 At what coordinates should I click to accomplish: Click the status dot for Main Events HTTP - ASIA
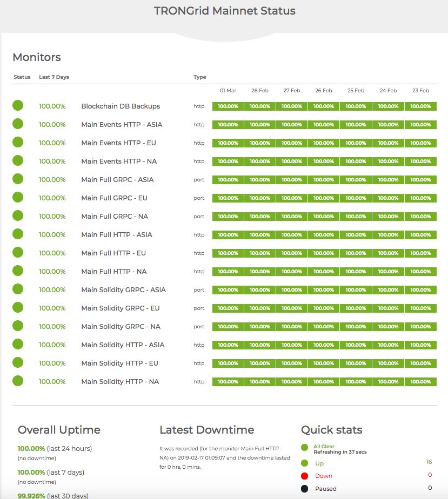18,124
